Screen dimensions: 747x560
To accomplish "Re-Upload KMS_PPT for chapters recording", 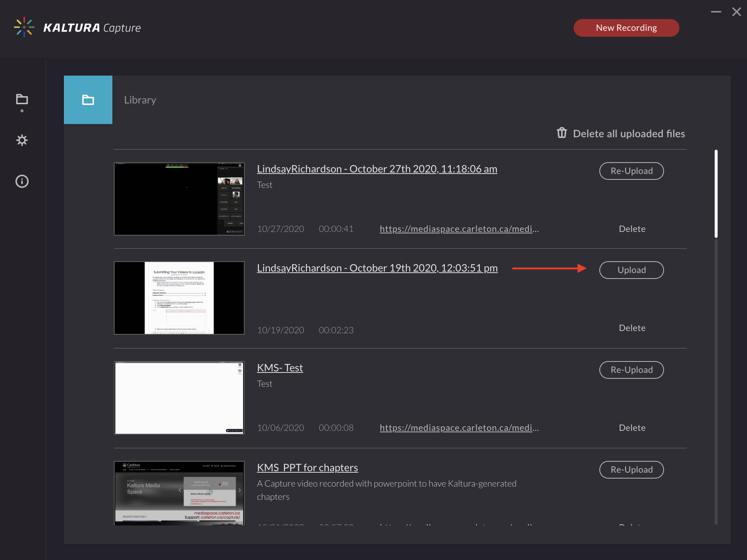I will 631,470.
